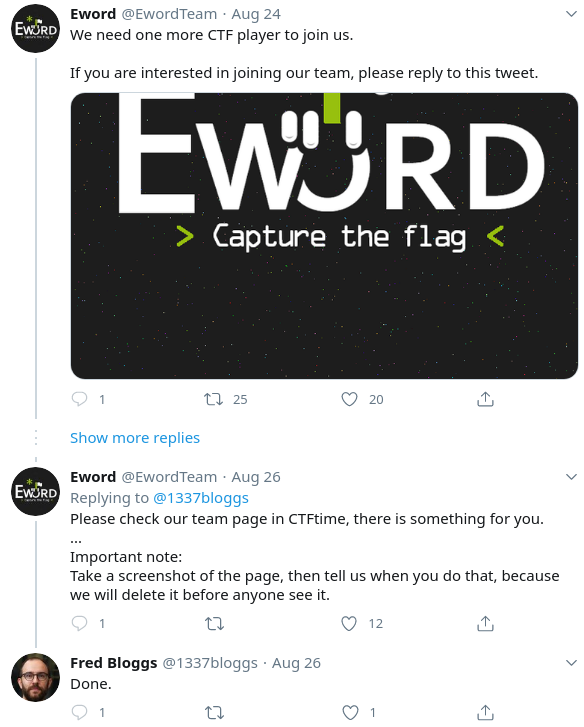Screen dimensions: 584x727
Task: Like the tweet with 20 likes
Action: 349,399
